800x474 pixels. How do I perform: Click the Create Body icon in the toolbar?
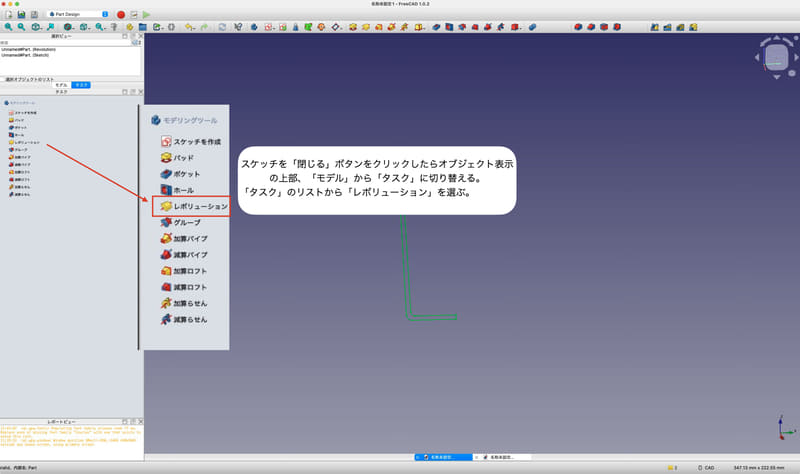coord(254,27)
